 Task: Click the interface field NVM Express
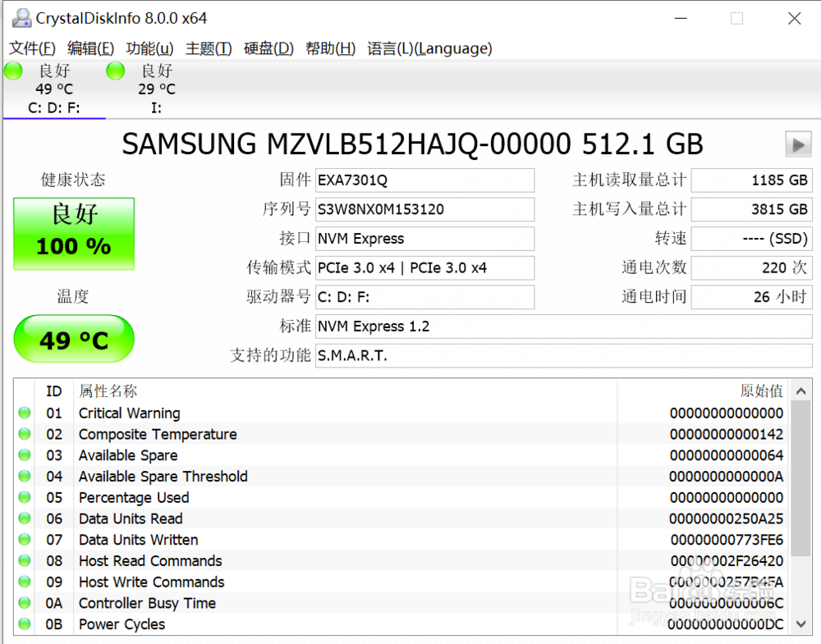coord(424,239)
